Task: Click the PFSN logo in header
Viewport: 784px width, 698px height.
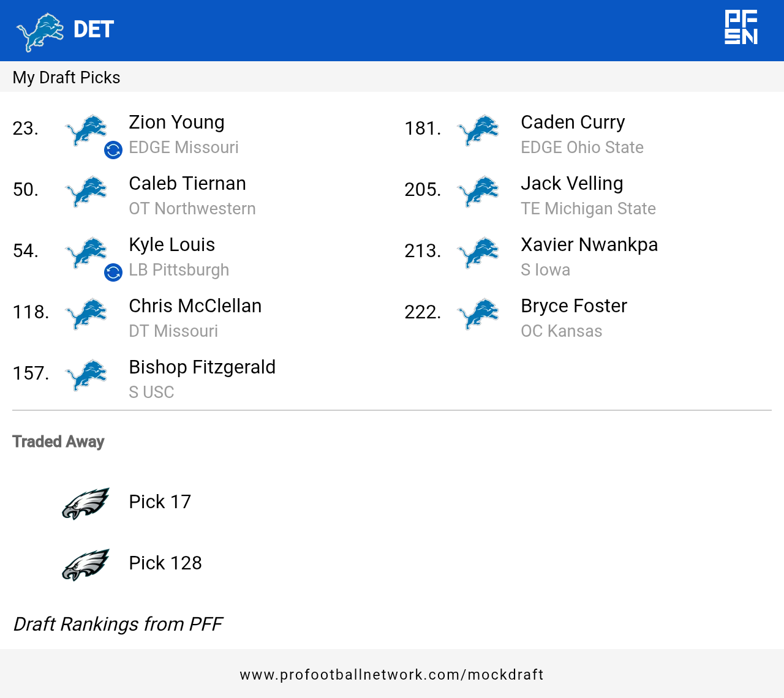Action: click(x=741, y=28)
